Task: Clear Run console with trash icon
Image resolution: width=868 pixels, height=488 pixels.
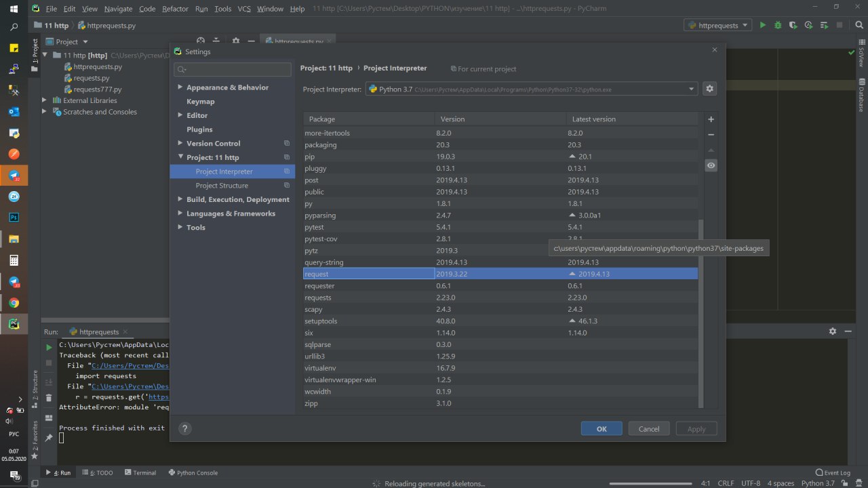Action: (49, 399)
